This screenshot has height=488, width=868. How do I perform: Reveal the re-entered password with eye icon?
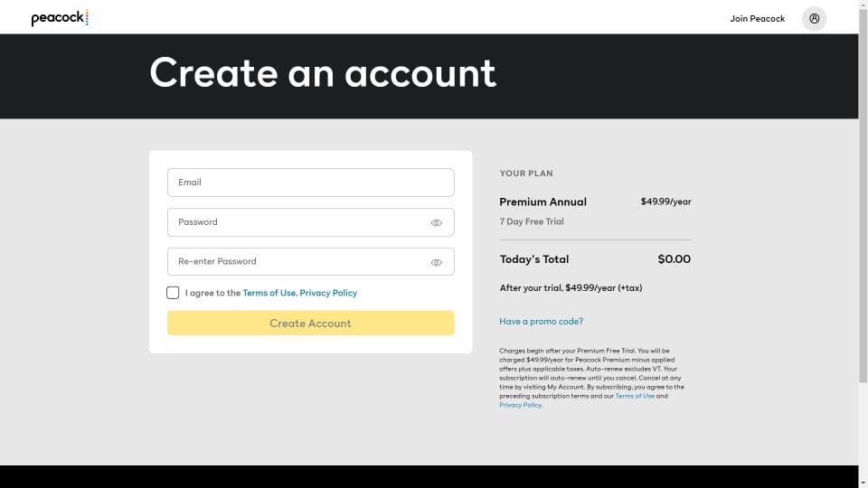(436, 262)
